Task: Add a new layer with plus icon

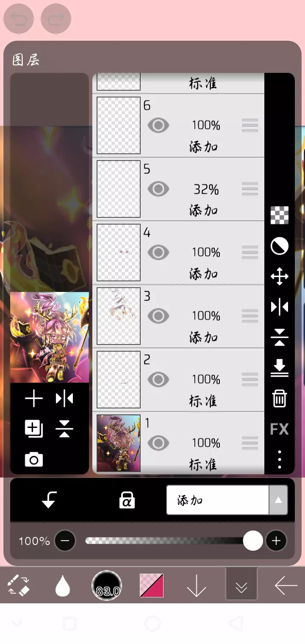Action: 34,399
